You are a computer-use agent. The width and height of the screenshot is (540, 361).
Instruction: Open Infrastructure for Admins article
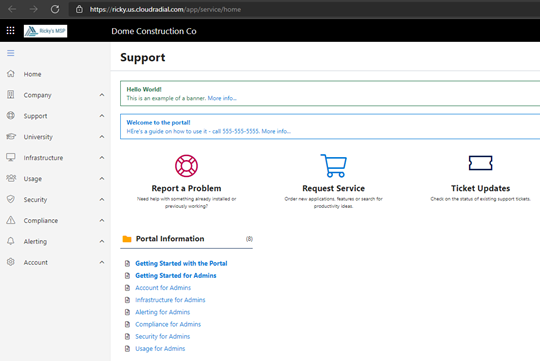coord(170,300)
